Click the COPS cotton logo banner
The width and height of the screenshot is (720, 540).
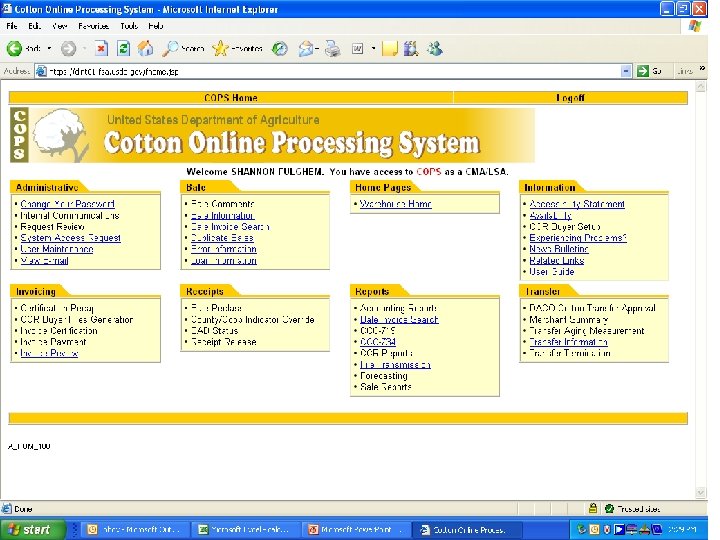[272, 135]
